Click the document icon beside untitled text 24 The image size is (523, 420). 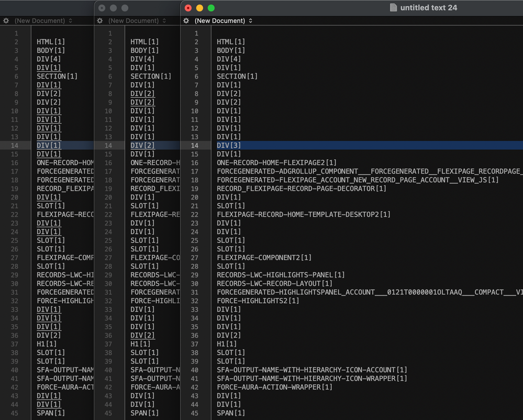(x=393, y=8)
